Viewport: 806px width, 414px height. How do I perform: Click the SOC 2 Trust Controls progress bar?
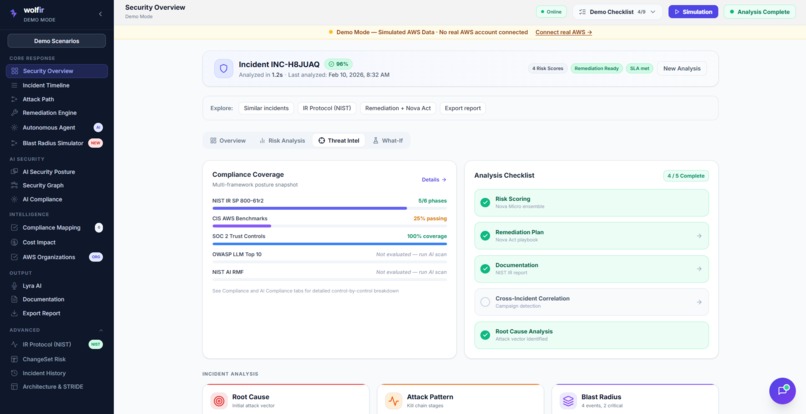click(329, 244)
